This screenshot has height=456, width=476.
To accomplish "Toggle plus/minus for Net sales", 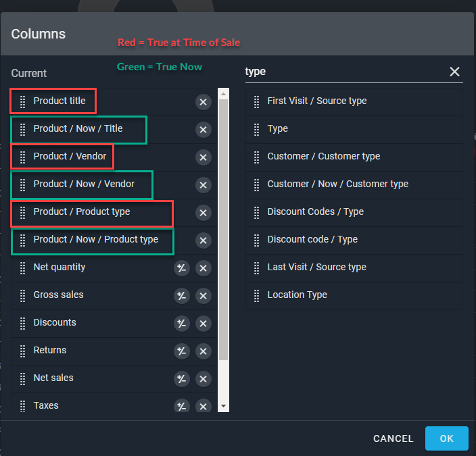I will tap(181, 379).
